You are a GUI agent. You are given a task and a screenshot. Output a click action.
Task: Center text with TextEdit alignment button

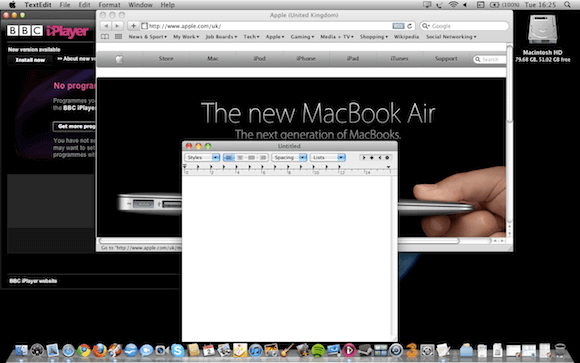[240, 158]
